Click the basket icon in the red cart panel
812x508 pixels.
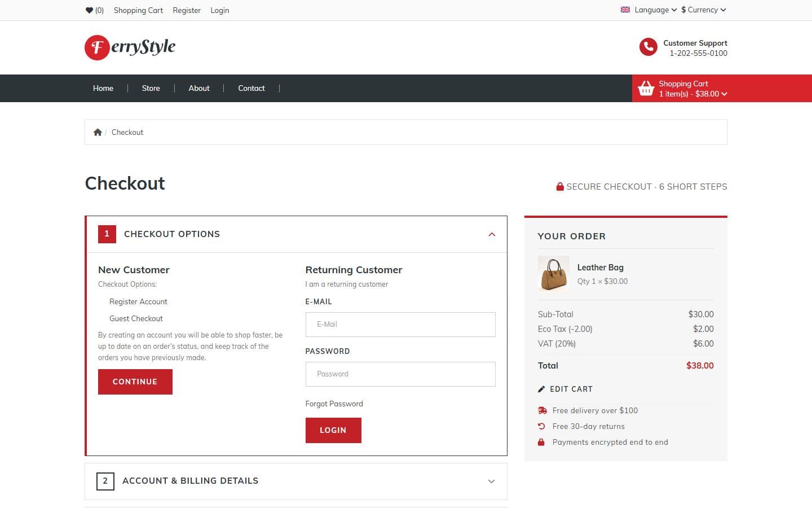[x=646, y=89]
